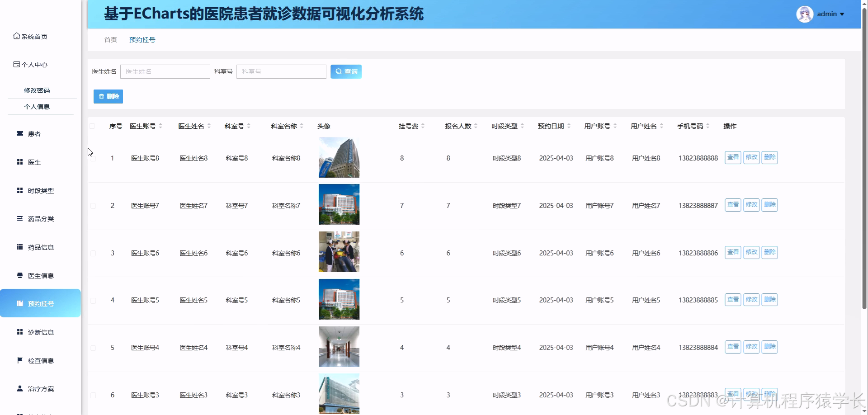Check the select-all checkbox in table header
This screenshot has width=868, height=415.
93,126
